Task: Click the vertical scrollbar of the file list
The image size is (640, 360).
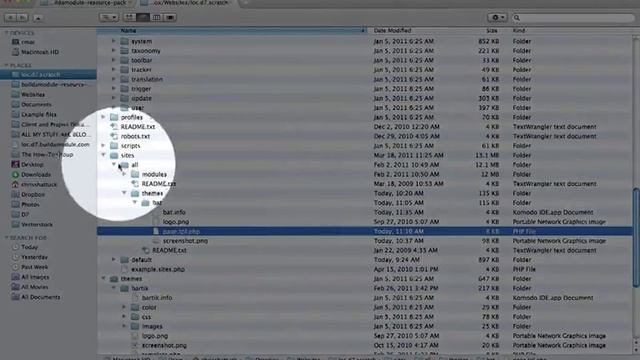Action: pos(636,237)
